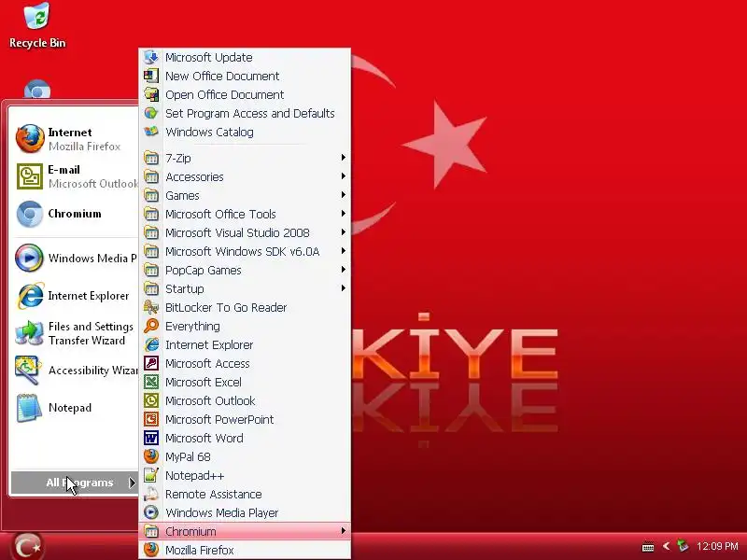
Task: Open the Recycle Bin desktop icon
Action: click(36, 25)
